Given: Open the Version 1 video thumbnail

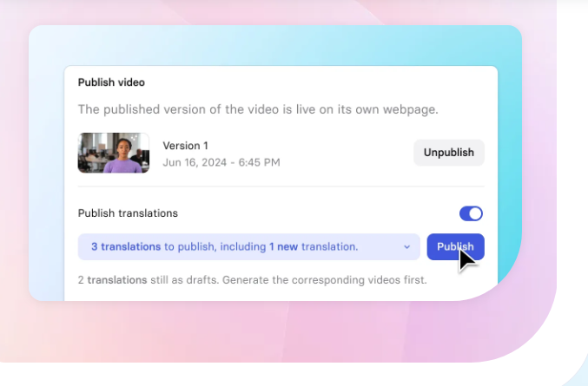Looking at the screenshot, I should click(x=114, y=153).
